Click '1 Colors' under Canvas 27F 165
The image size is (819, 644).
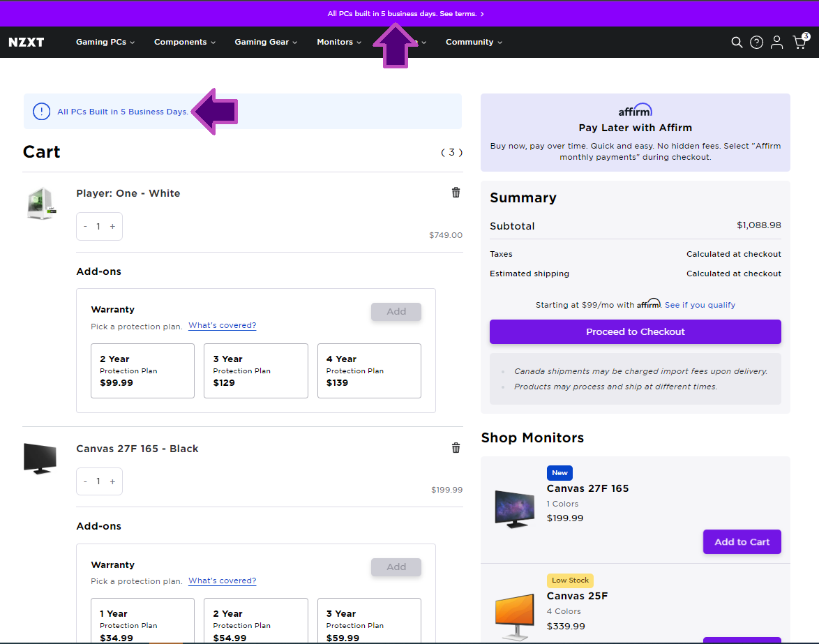coord(562,504)
